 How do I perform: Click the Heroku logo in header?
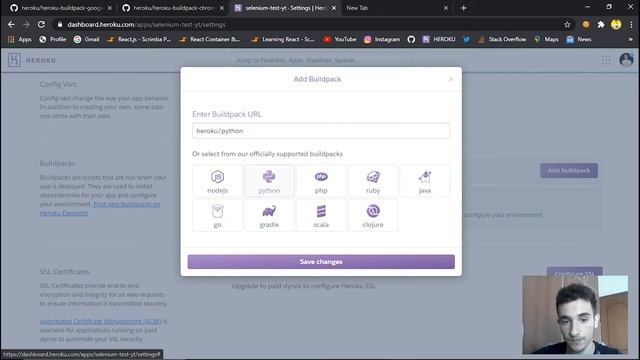click(x=32, y=60)
